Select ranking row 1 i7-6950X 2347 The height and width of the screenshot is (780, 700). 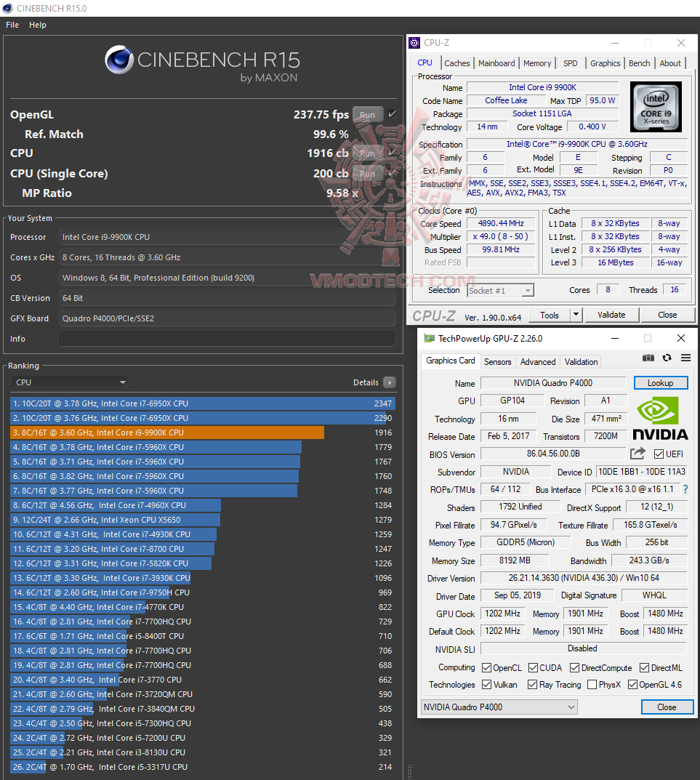click(x=203, y=403)
